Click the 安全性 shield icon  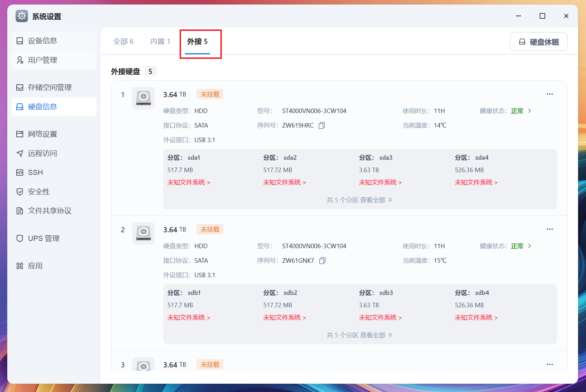[x=20, y=192]
